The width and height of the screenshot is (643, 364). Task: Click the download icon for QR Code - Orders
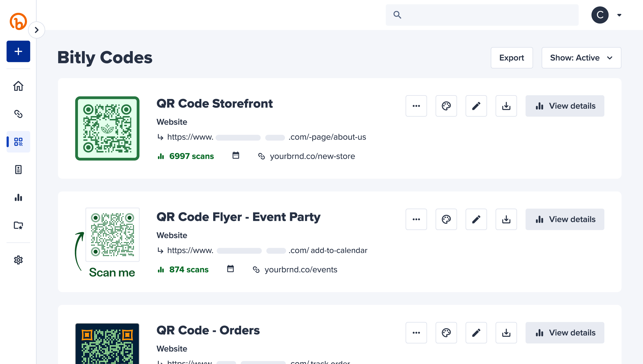tap(506, 332)
